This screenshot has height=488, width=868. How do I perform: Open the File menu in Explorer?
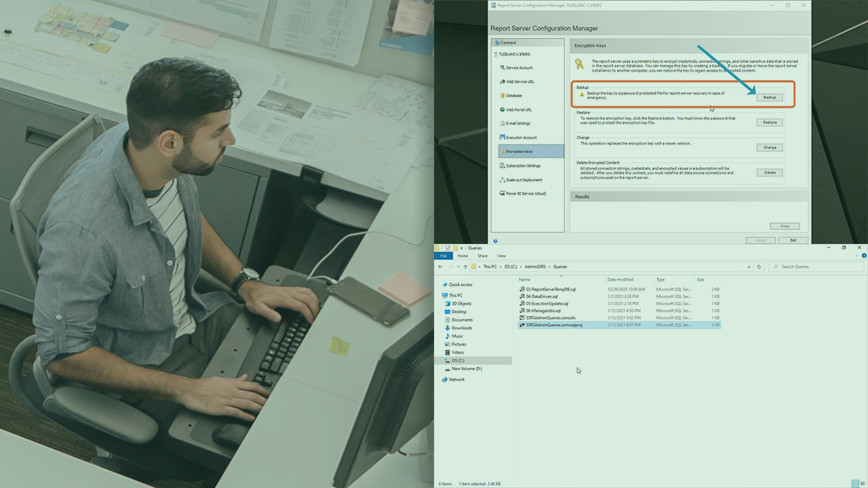pos(443,256)
